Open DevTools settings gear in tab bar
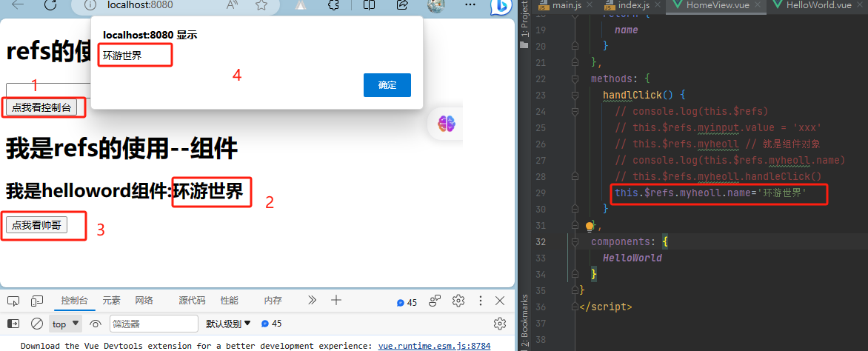Image resolution: width=868 pixels, height=351 pixels. pos(458,301)
